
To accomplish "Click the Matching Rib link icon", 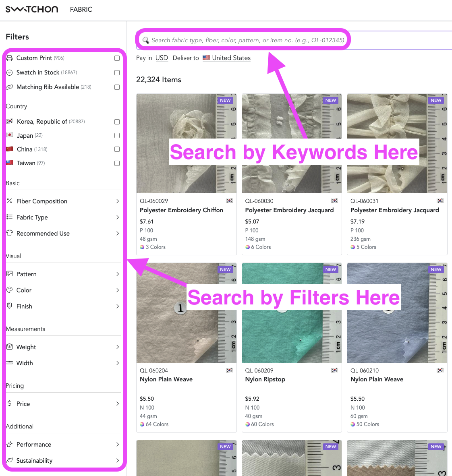I will point(10,87).
